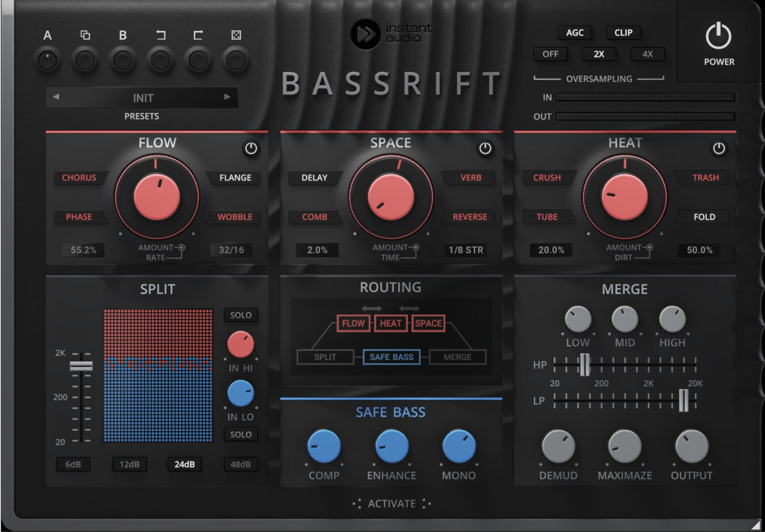The height and width of the screenshot is (532, 765).
Task: Click the FLOW rate value 32/16
Action: coord(231,250)
